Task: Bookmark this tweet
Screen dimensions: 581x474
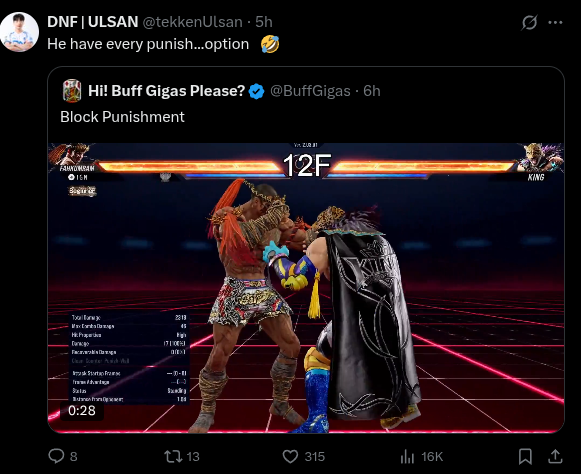Action: [525, 456]
